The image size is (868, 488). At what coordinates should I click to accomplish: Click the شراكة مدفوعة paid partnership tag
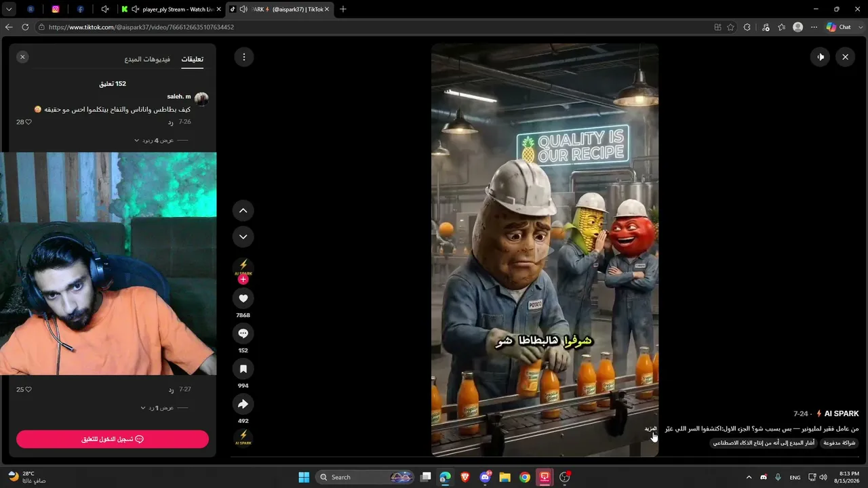pos(840,443)
